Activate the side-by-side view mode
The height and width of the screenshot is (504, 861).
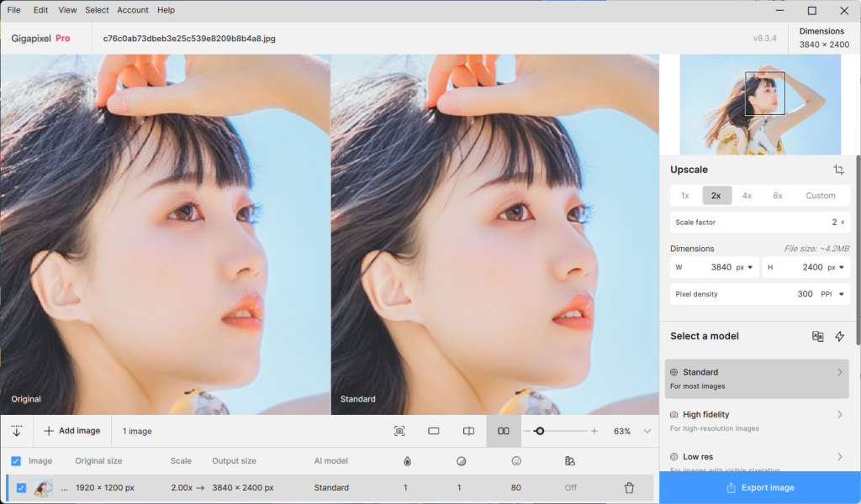(x=503, y=431)
